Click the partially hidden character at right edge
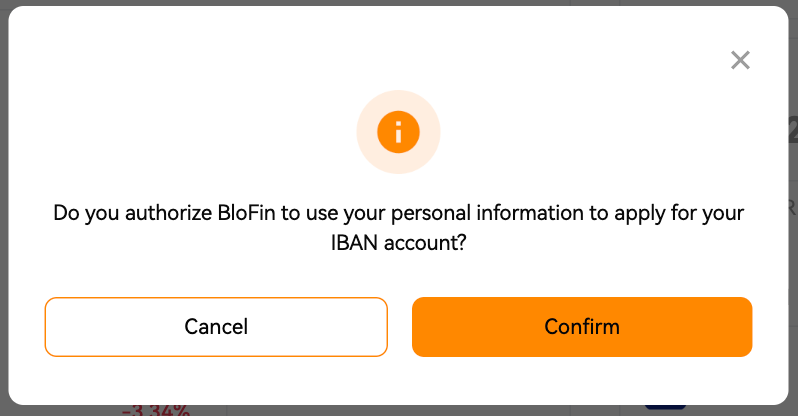Screen dimensions: 798x416 pyautogui.click(x=793, y=130)
